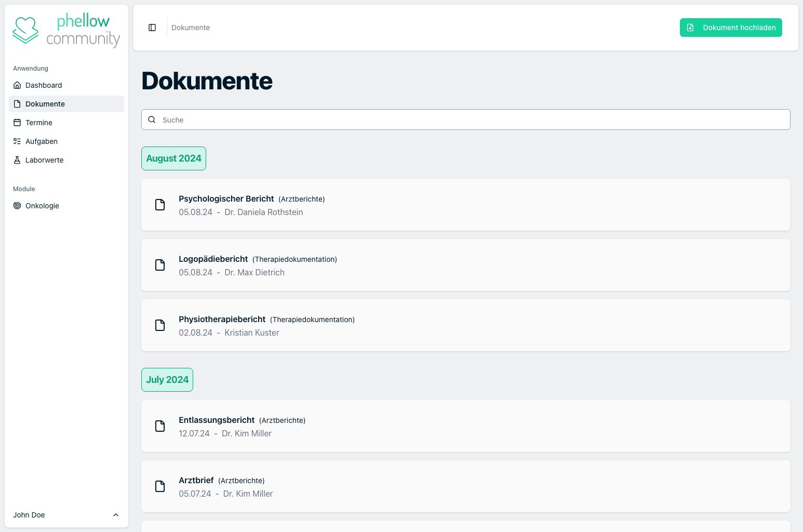Open Psychologischer Bericht document title
803x532 pixels.
pos(226,198)
